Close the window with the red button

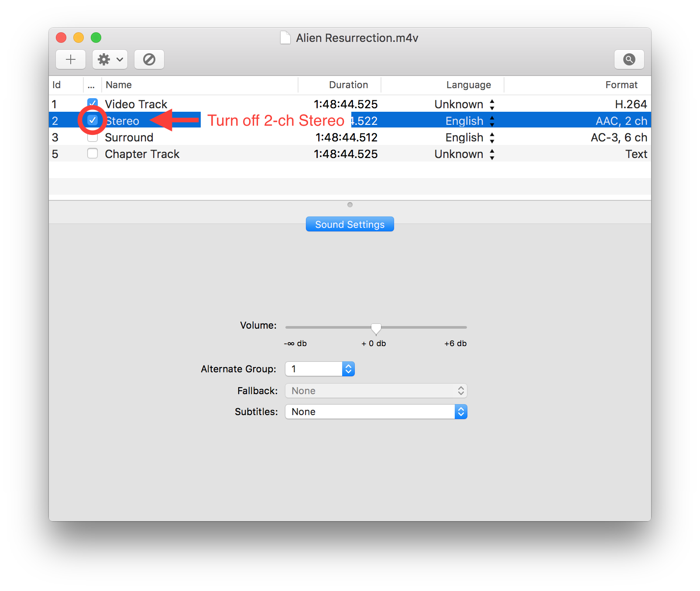tap(61, 38)
